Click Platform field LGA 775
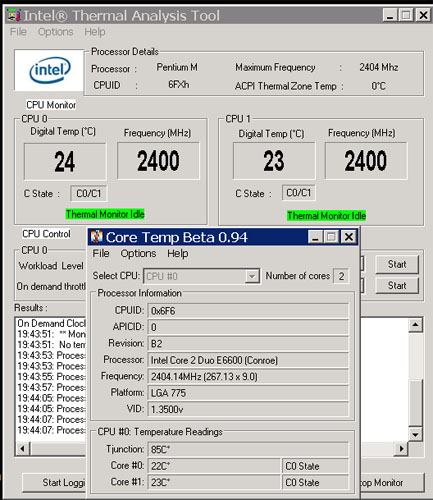 248,393
